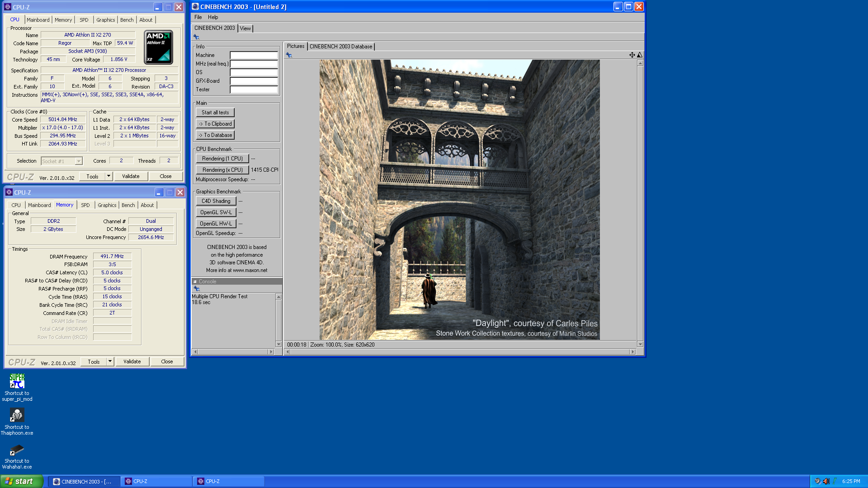Run Rendering (x CPU) benchmark

point(222,170)
